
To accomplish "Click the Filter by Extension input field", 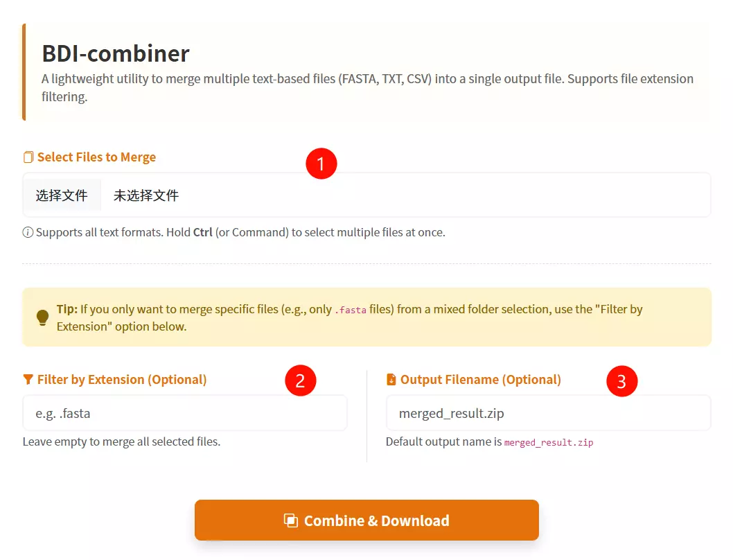I will 184,412.
